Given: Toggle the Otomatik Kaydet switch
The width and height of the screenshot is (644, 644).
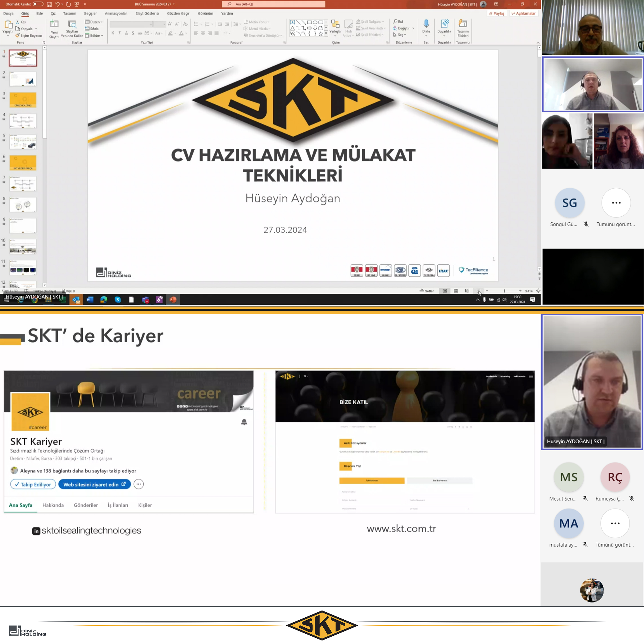Looking at the screenshot, I should 38,4.
